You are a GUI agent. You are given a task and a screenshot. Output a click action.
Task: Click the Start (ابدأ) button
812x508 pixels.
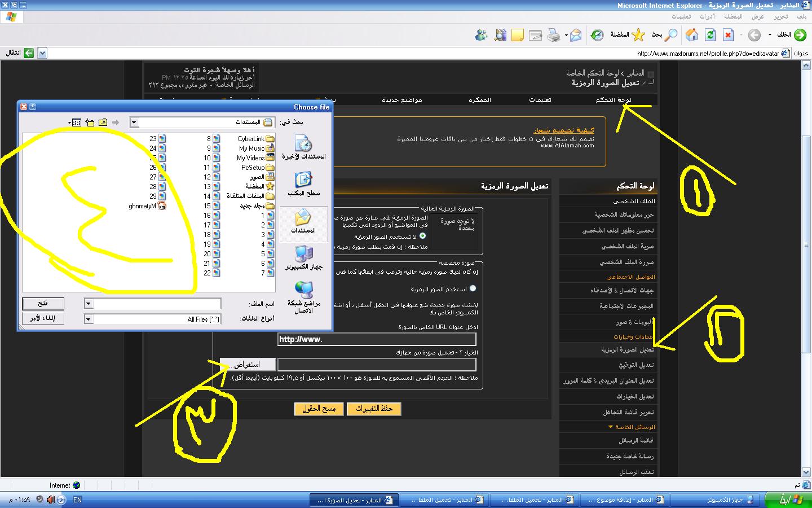(x=787, y=500)
